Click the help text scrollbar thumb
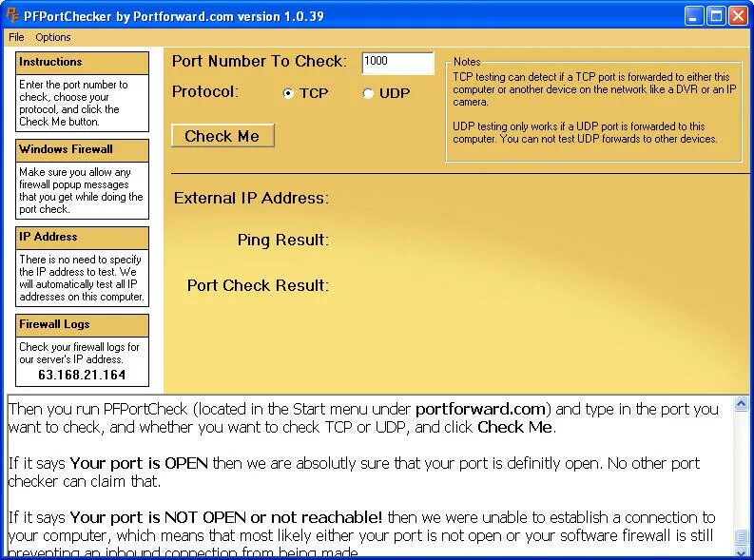 click(x=741, y=536)
